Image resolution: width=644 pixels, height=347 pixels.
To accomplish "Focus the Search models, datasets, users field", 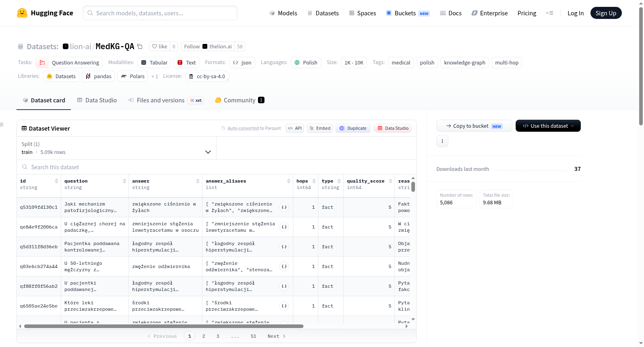I will point(160,13).
